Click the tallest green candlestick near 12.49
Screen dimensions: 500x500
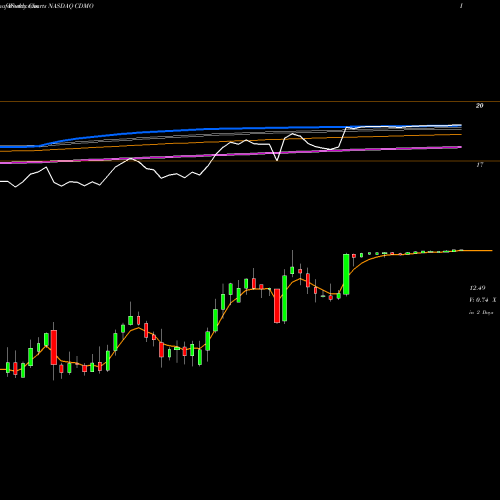pos(346,274)
